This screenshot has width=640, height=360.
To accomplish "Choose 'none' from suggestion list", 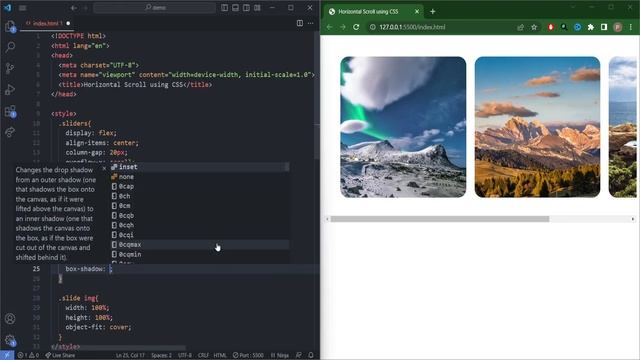I will [200, 177].
